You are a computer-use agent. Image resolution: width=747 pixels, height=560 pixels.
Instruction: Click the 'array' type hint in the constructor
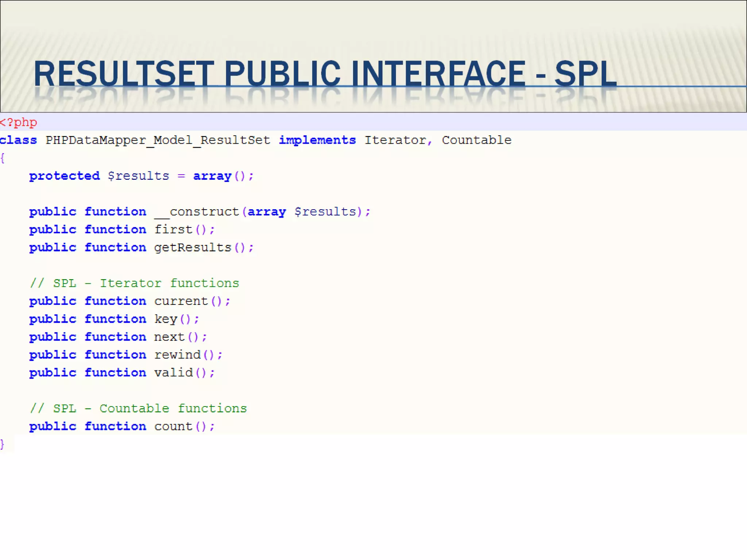(267, 212)
